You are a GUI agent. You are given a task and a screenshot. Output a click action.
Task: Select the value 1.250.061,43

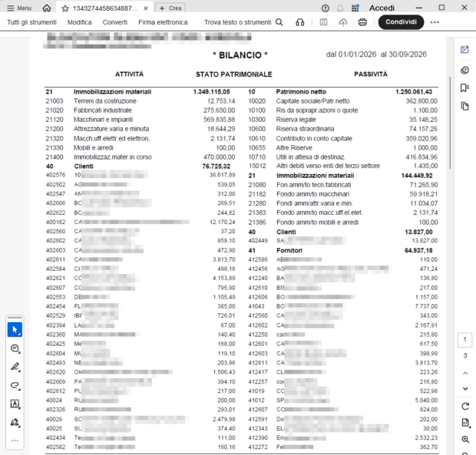(414, 91)
